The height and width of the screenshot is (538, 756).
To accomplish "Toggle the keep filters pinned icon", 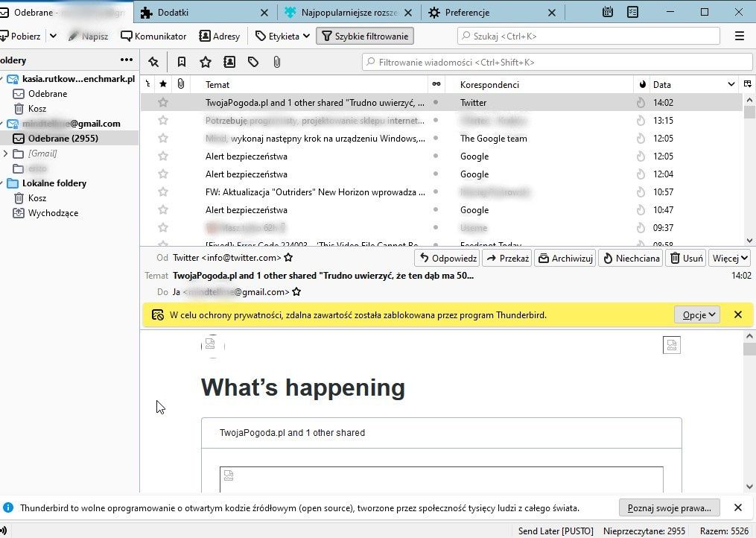I will click(153, 62).
